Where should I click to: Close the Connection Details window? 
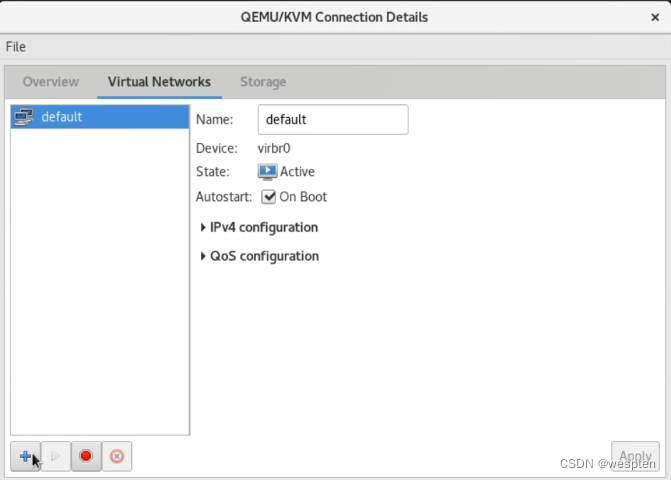655,17
